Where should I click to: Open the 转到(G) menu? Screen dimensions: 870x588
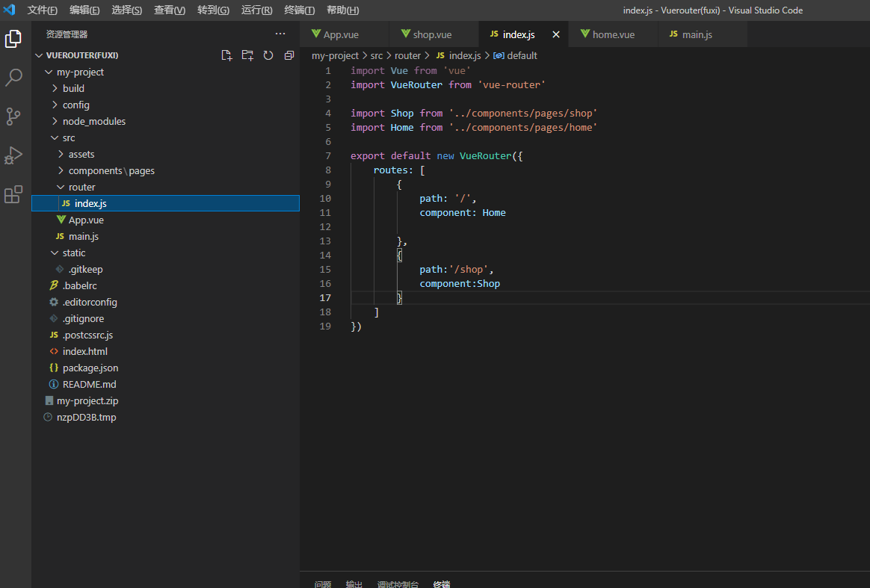213,10
